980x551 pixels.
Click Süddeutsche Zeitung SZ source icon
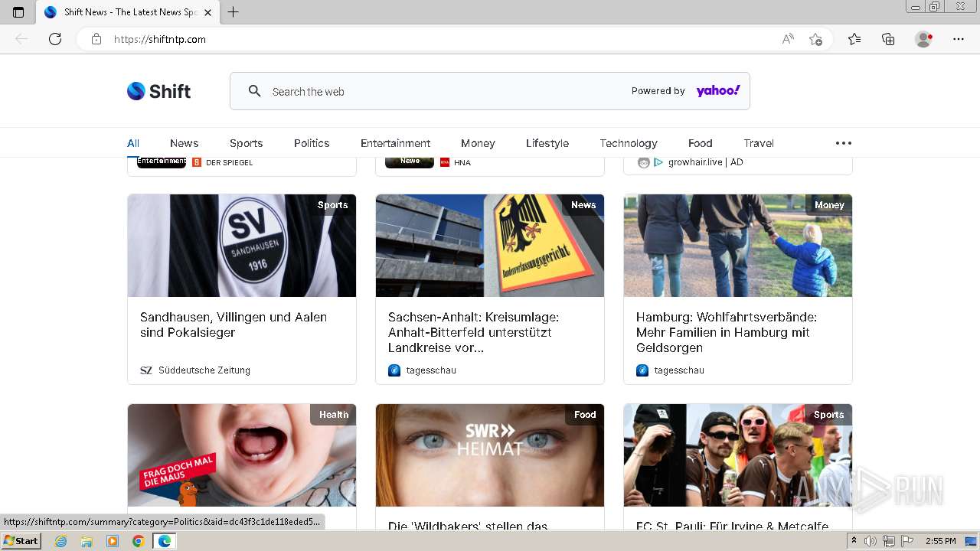click(146, 370)
